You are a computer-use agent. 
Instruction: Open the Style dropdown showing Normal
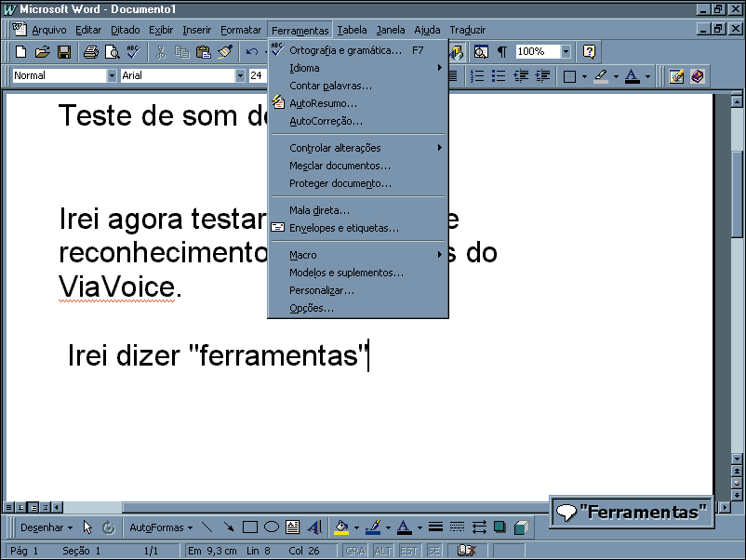click(x=113, y=76)
